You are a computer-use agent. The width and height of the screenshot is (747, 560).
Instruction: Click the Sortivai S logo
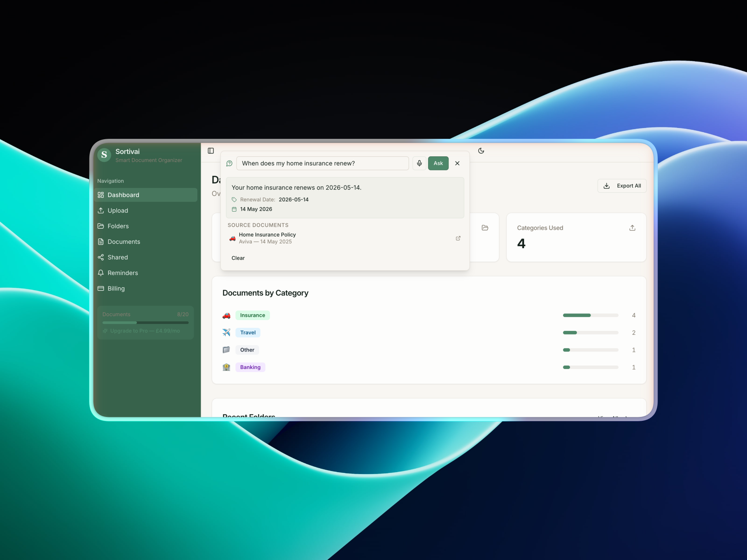click(104, 155)
